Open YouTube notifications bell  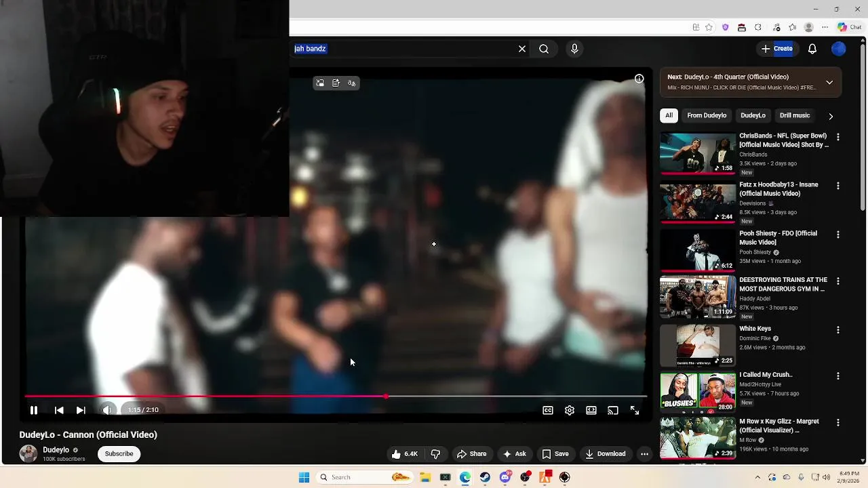[x=812, y=49]
